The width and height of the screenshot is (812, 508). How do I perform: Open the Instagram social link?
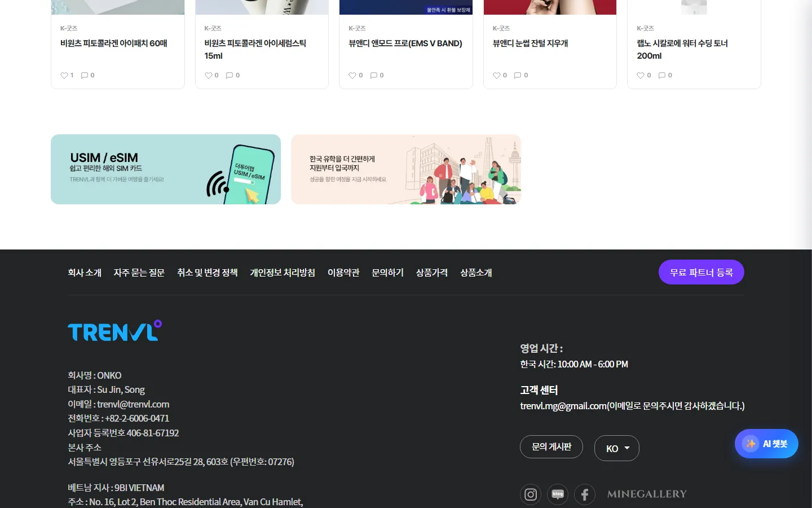coord(531,494)
